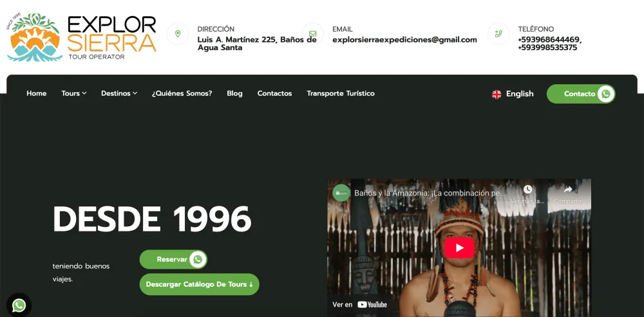Click the video's Ver más tarde clock icon
Screen dimensions: 644x317
[527, 189]
